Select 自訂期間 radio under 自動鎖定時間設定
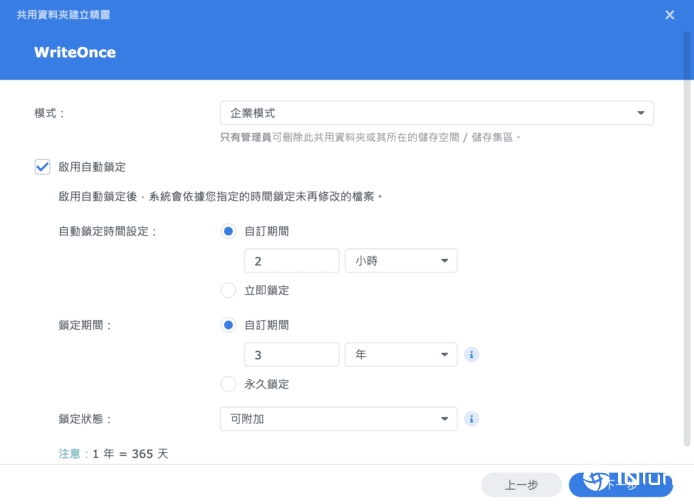 228,231
